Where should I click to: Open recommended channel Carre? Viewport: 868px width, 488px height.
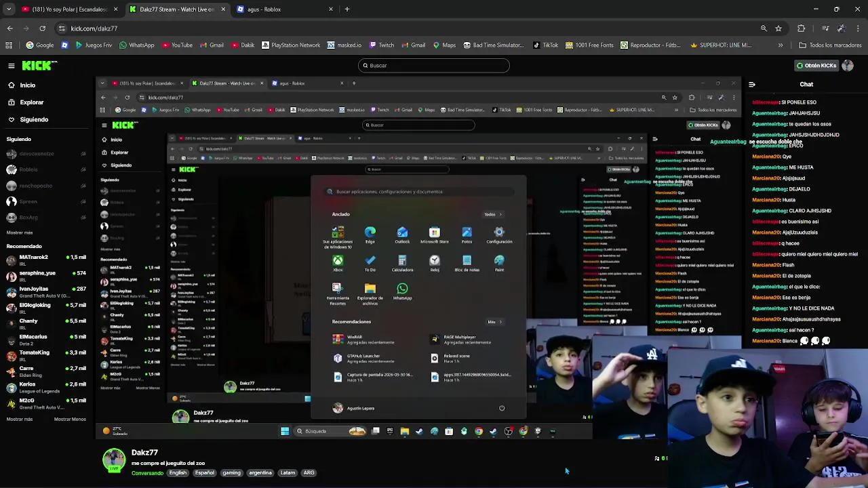pyautogui.click(x=45, y=371)
